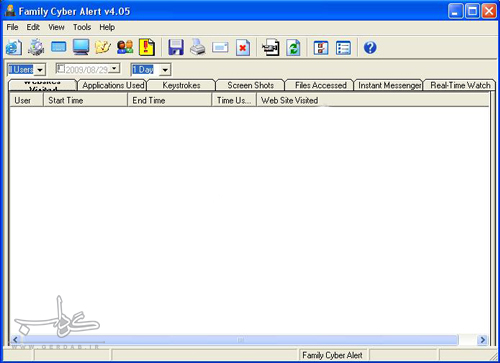Open the settings options toolbar icon

pyautogui.click(x=321, y=48)
